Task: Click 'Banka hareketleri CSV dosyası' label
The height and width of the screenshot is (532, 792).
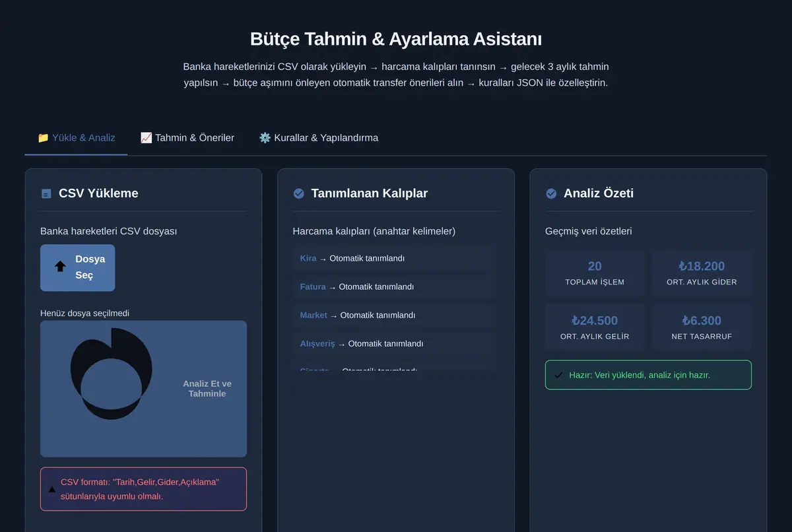Action: point(108,231)
